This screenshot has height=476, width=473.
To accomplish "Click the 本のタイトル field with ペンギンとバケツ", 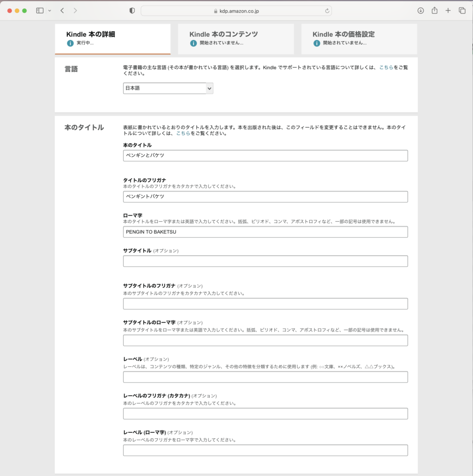I will pyautogui.click(x=265, y=156).
